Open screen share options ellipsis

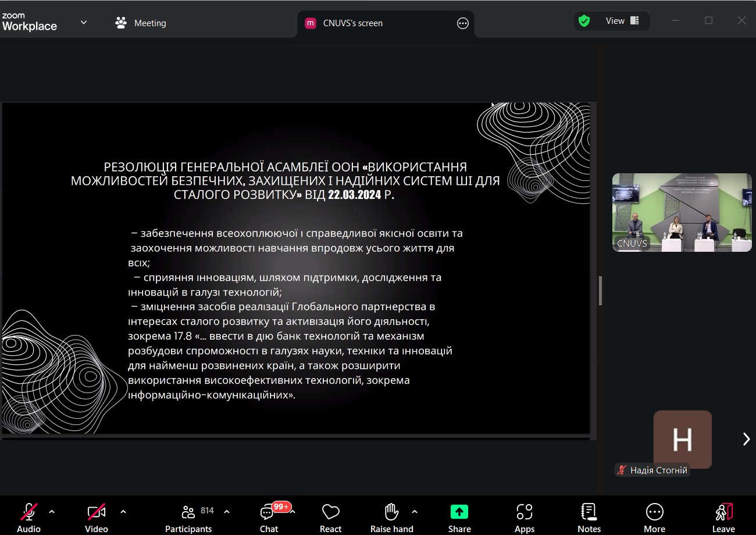tap(463, 23)
